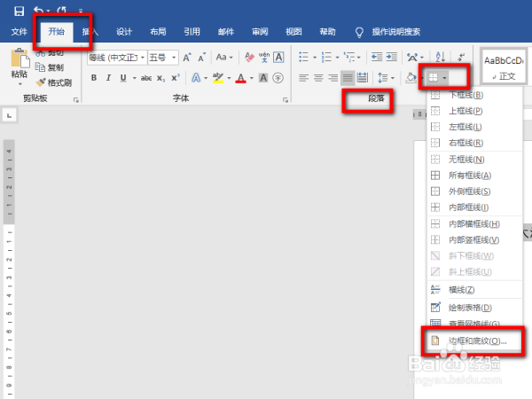Open the font color dropdown arrow
This screenshot has width=532, height=399.
coord(252,78)
